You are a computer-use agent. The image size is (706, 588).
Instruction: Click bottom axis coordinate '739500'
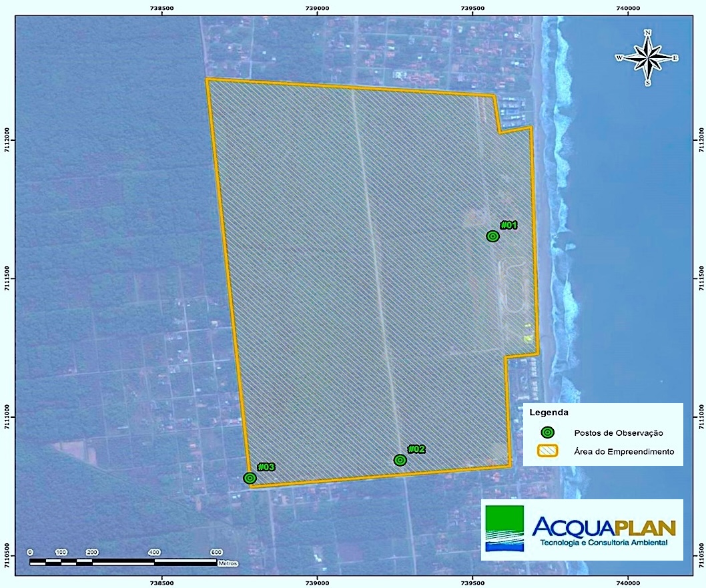(x=472, y=583)
